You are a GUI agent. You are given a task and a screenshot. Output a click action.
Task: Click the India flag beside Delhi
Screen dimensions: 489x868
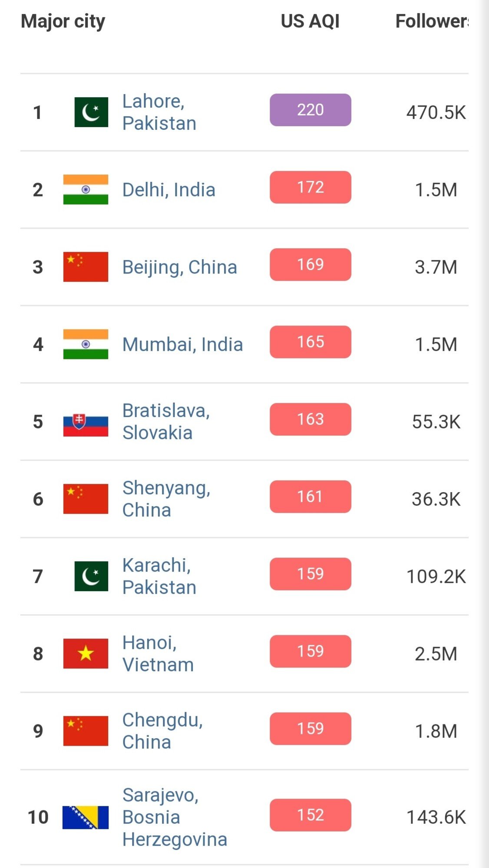click(x=86, y=190)
